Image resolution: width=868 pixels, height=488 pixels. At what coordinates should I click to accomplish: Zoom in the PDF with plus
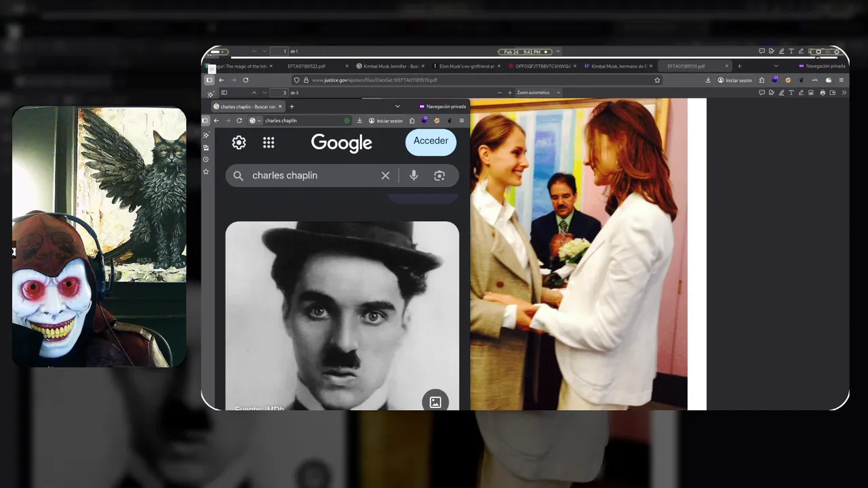pyautogui.click(x=510, y=92)
